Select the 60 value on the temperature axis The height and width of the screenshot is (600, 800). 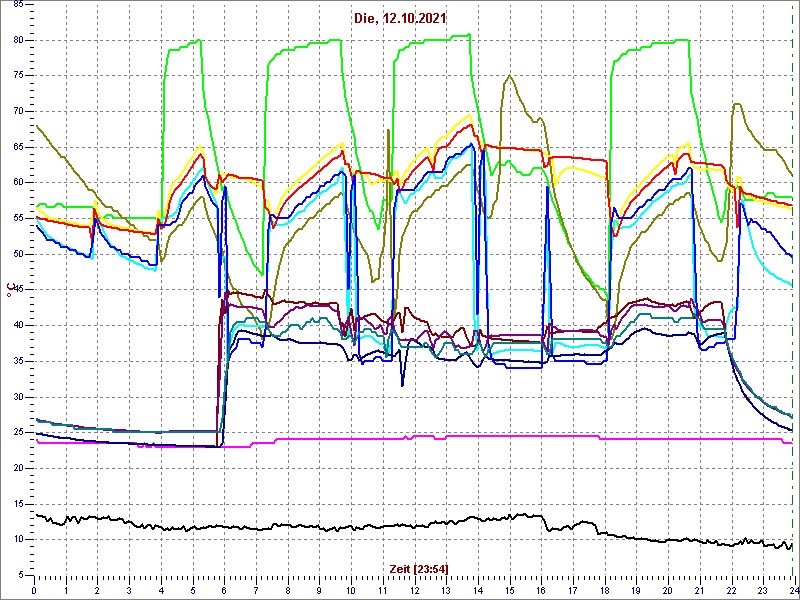click(x=19, y=183)
